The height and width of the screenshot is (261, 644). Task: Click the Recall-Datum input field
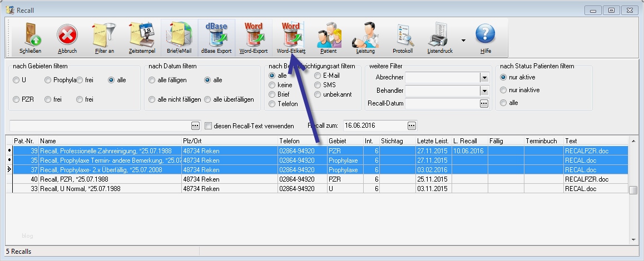(x=442, y=103)
